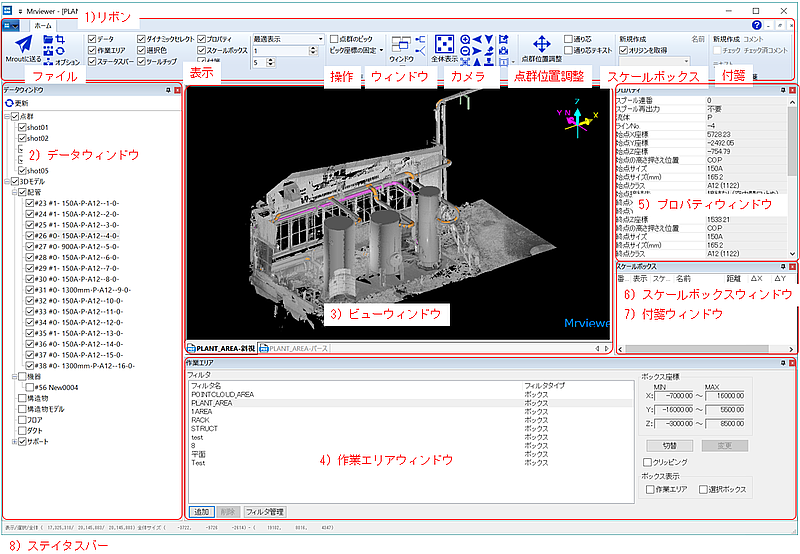Click the up-pointing camera arrow icon

point(477,62)
